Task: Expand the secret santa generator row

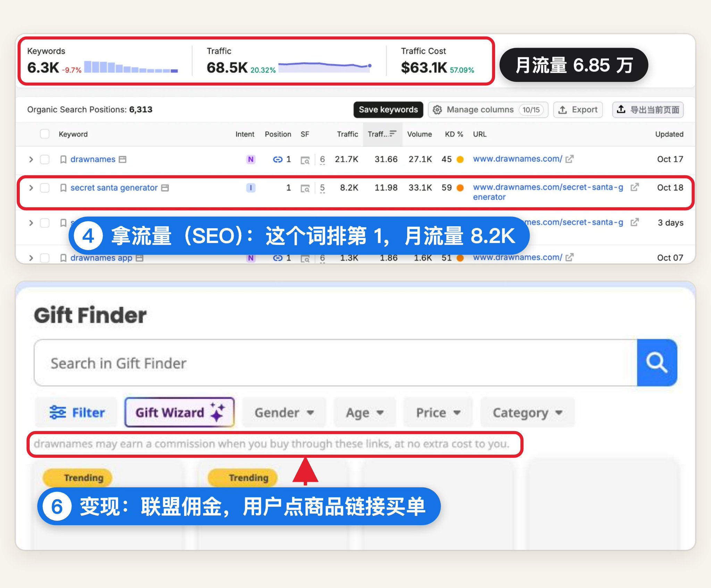Action: point(31,188)
